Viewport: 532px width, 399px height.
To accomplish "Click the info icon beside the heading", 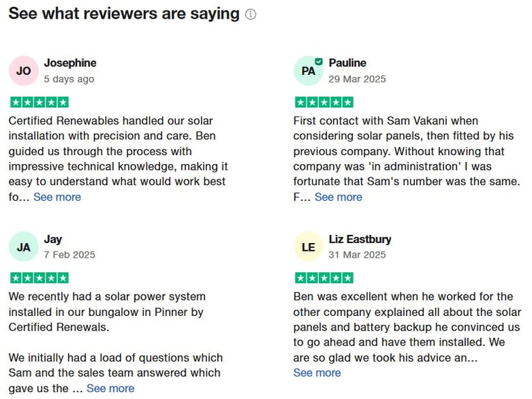I will 250,15.
